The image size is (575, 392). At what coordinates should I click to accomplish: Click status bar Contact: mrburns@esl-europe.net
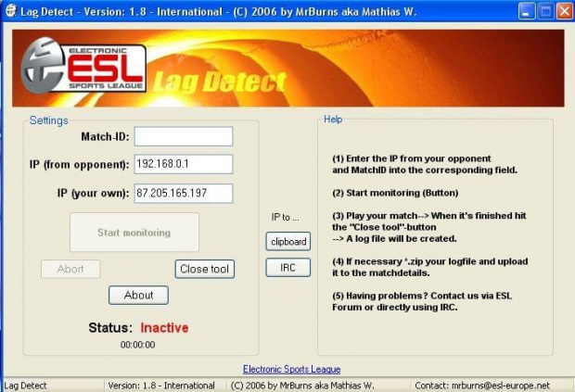[x=482, y=386]
